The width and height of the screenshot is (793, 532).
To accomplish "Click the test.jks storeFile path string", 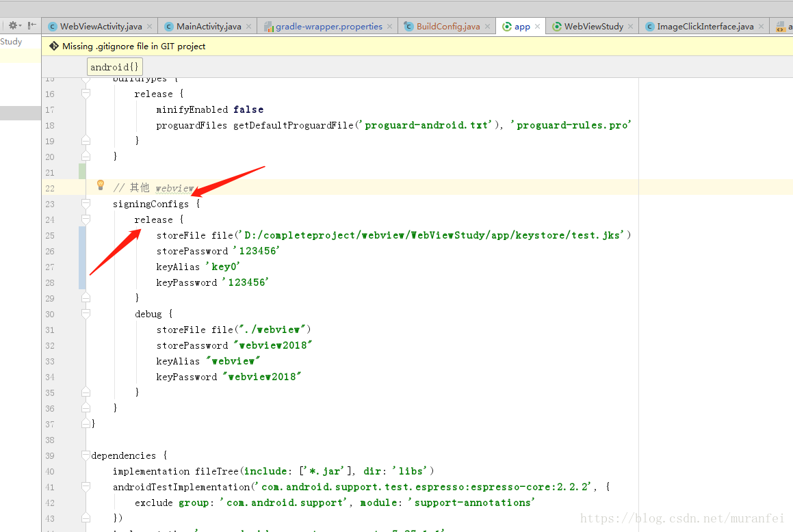I will point(431,235).
